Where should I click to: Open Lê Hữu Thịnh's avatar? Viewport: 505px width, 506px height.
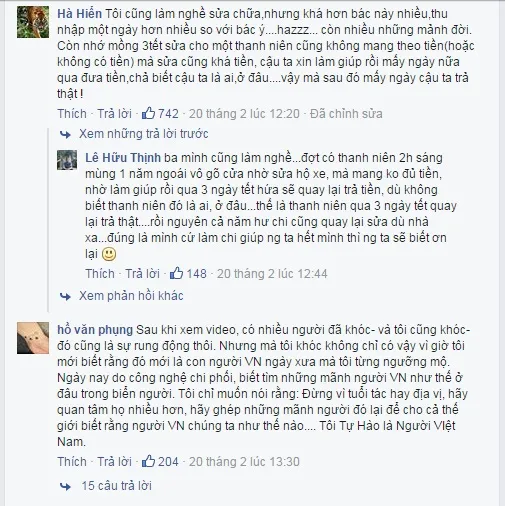tap(67, 160)
